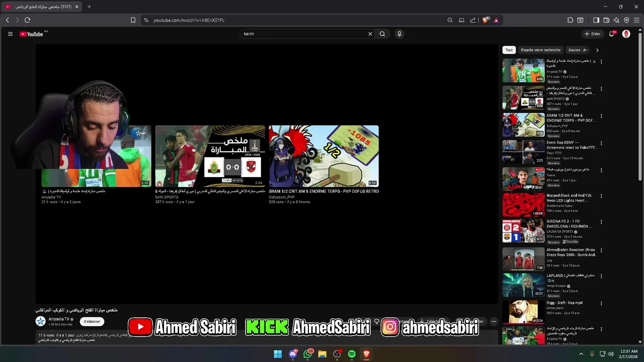Open WhatsApp from the taskbar

307,354
